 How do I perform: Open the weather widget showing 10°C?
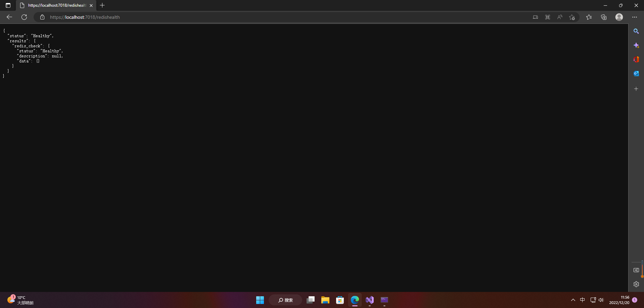(20, 300)
